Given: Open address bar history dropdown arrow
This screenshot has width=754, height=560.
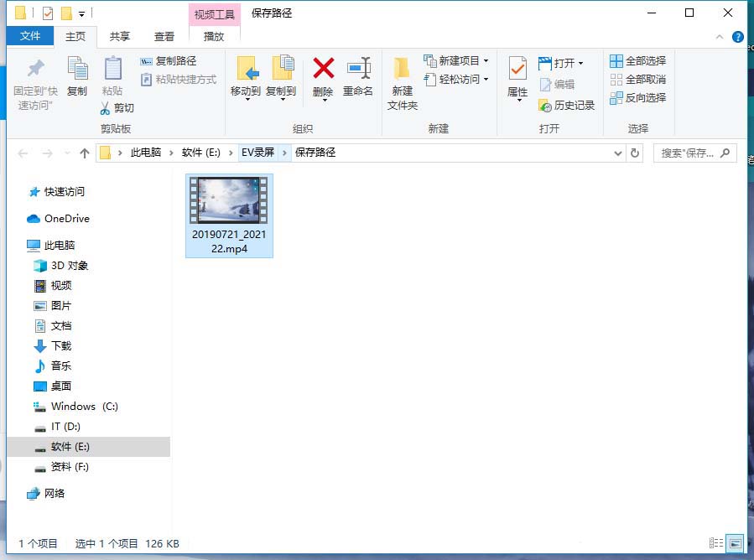Looking at the screenshot, I should coord(618,153).
